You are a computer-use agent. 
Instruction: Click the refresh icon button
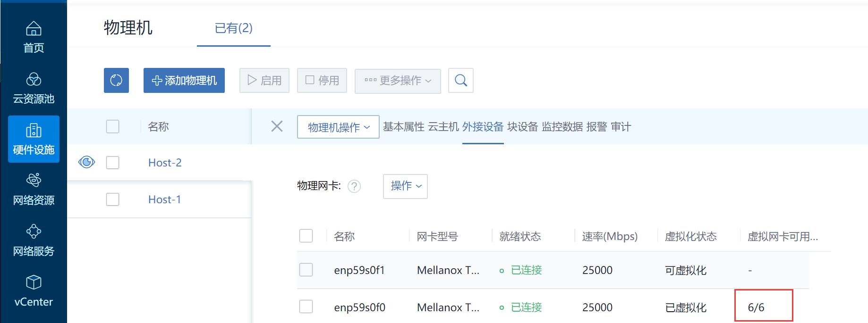pyautogui.click(x=116, y=80)
